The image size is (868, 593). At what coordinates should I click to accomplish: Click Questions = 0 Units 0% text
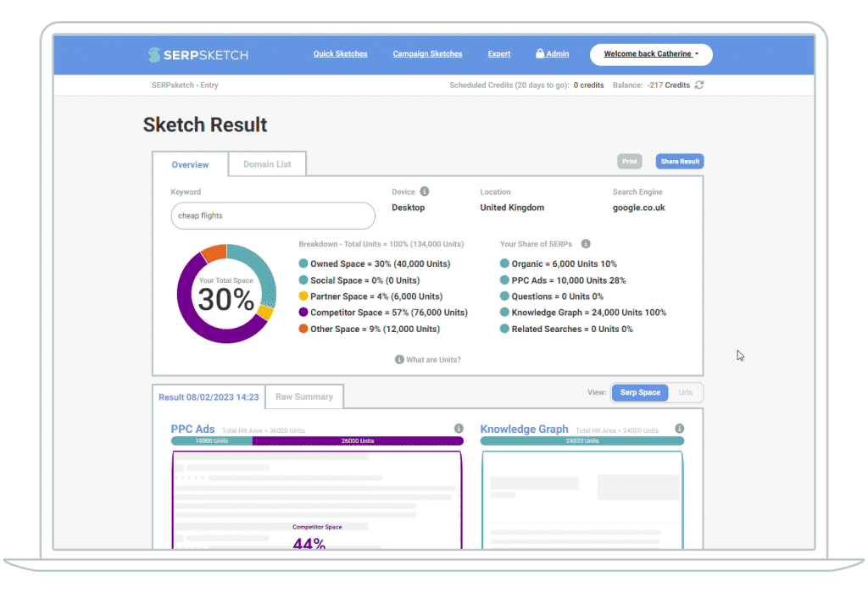[x=558, y=296]
